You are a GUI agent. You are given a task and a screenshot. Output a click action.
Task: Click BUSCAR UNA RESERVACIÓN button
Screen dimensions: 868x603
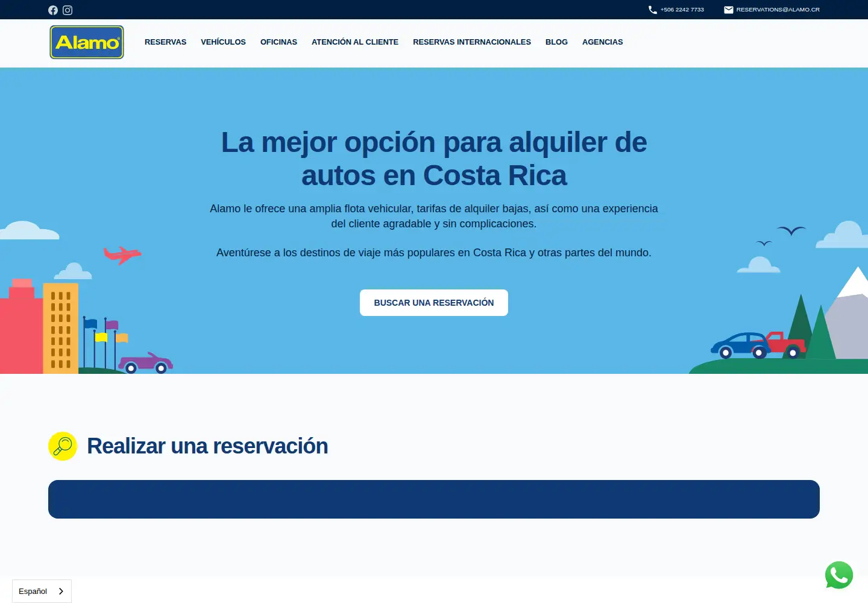[x=434, y=303]
